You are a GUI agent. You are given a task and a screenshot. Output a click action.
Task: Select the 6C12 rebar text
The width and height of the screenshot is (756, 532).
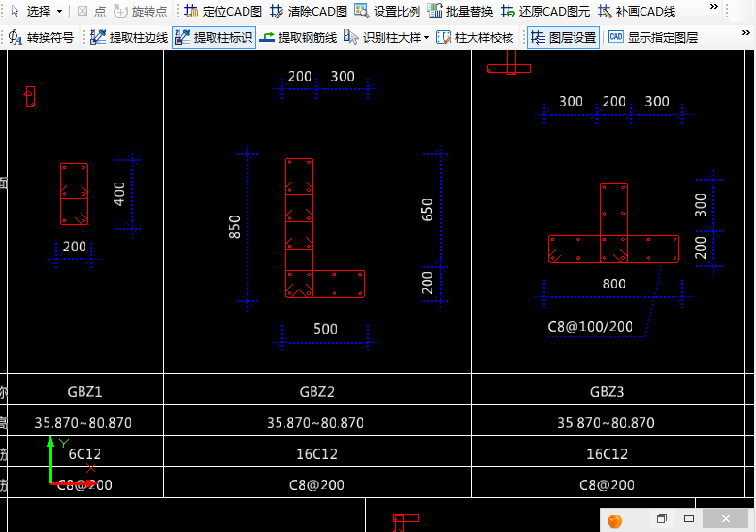coord(84,454)
